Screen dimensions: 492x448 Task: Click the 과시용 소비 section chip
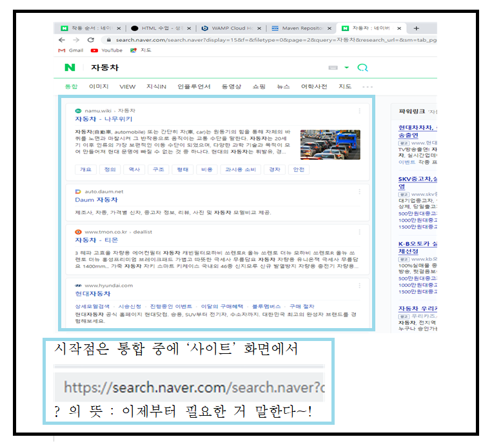pos(241,170)
